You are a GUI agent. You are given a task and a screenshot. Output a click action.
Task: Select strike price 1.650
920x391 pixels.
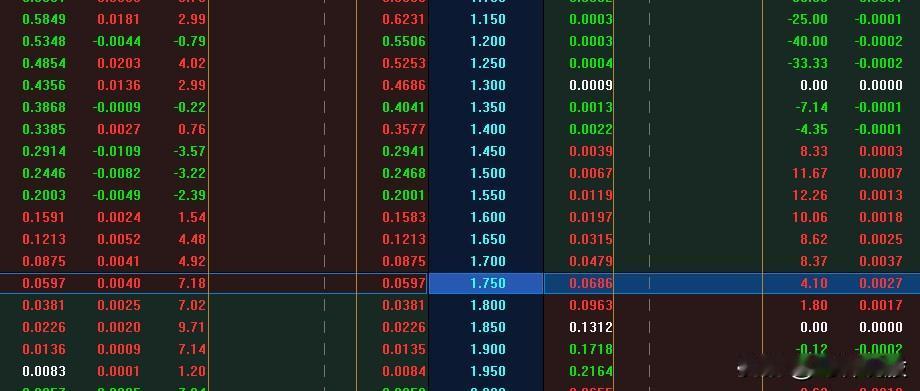point(488,240)
